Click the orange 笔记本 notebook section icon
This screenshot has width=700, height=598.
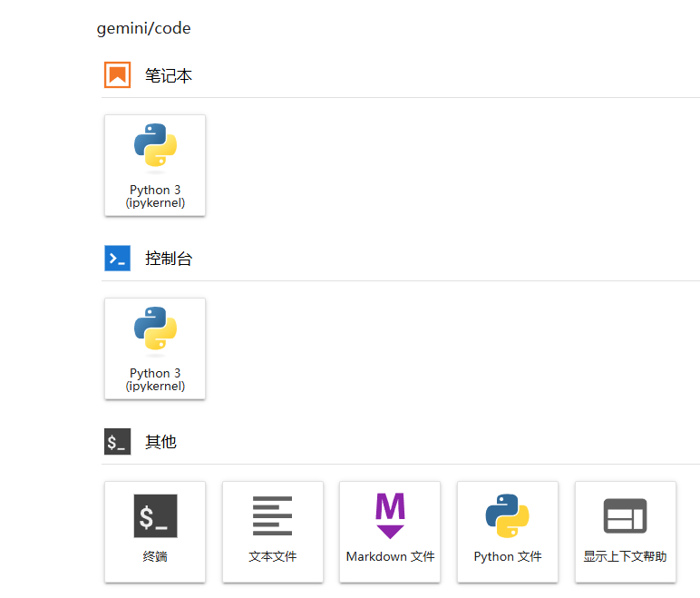coord(117,75)
